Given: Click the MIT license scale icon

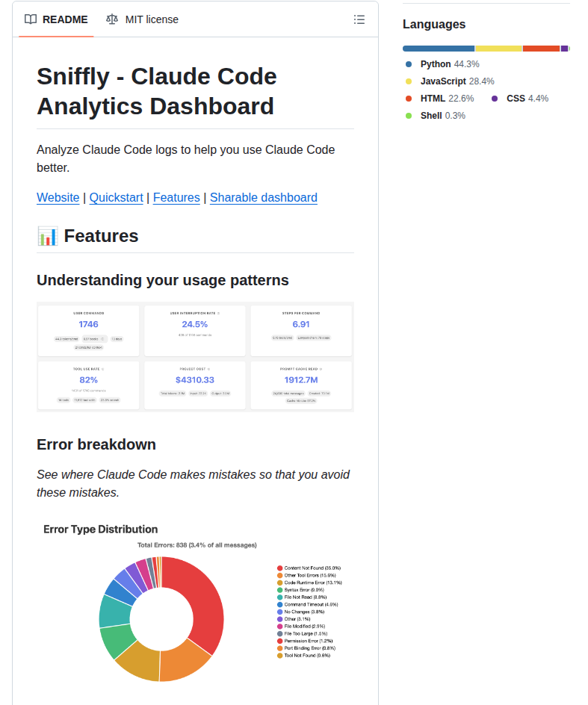Looking at the screenshot, I should [x=112, y=19].
